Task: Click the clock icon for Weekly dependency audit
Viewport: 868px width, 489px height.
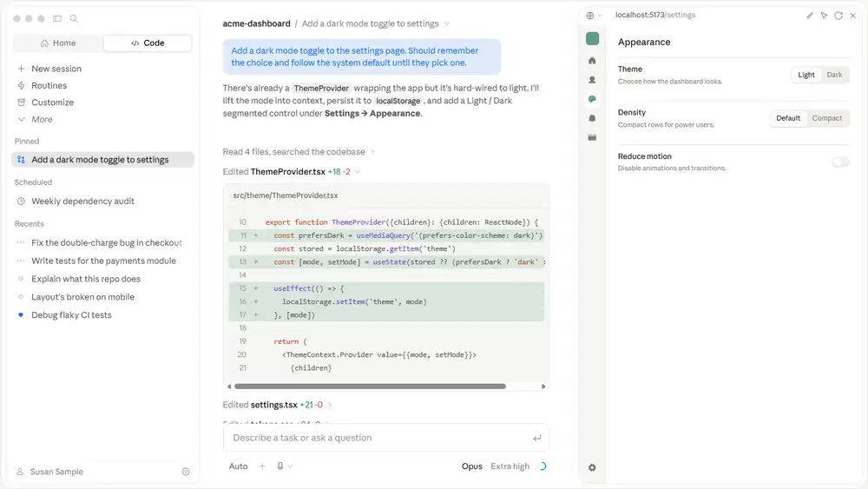Action: pos(21,201)
